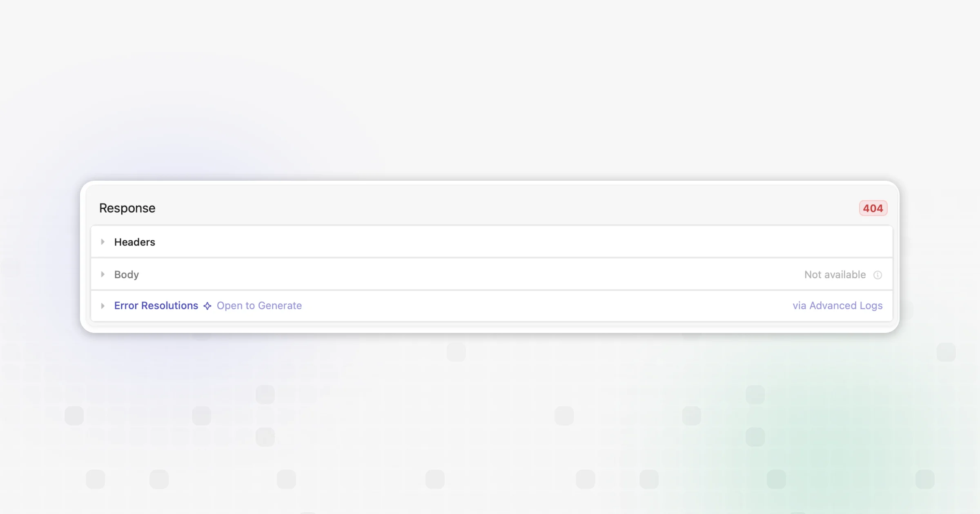Open the Headers section label
The height and width of the screenshot is (514, 980).
point(135,242)
